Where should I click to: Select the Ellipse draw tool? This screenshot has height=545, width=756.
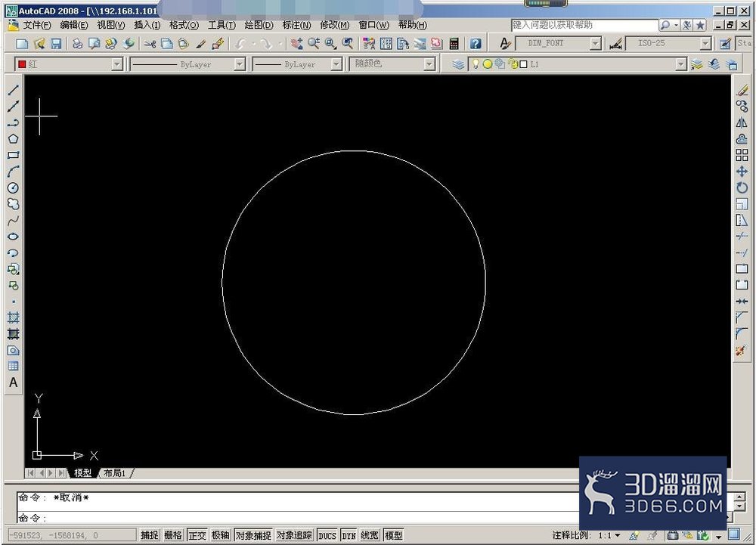tap(13, 237)
